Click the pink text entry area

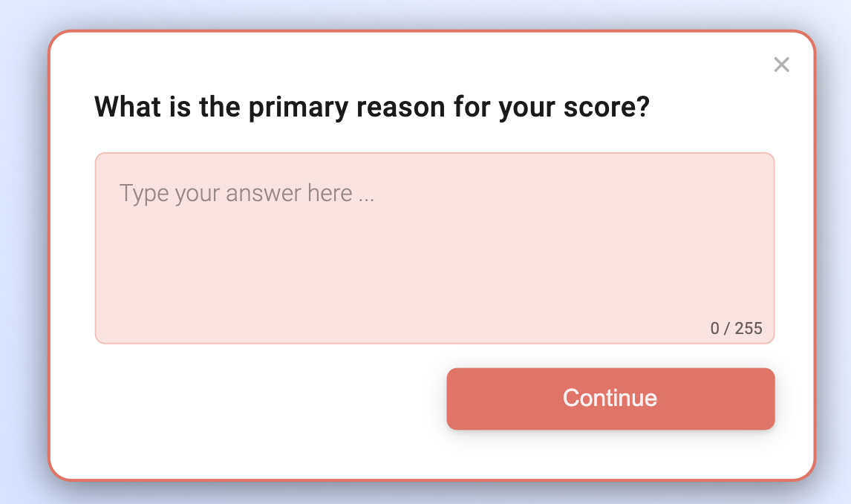pos(434,247)
